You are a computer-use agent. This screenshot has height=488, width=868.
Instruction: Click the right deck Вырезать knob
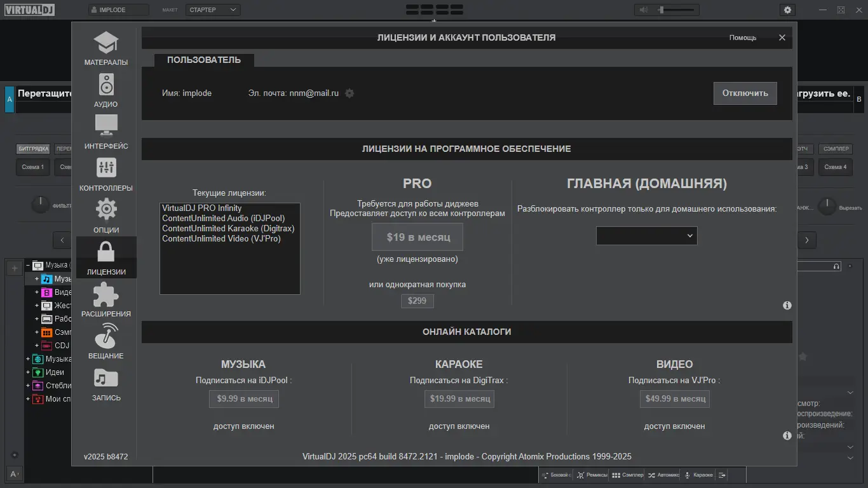point(827,206)
